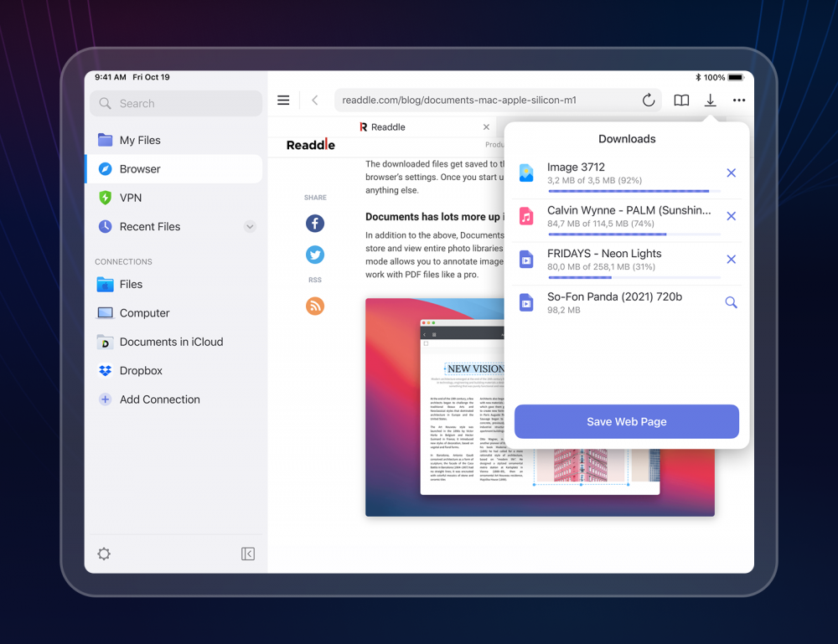Open the So-Fon Panda (2021) 720b row
838x644 pixels.
[626, 303]
